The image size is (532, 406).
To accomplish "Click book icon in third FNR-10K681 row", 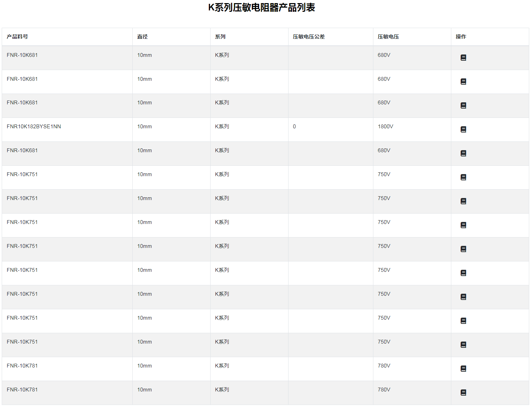I will [x=463, y=105].
